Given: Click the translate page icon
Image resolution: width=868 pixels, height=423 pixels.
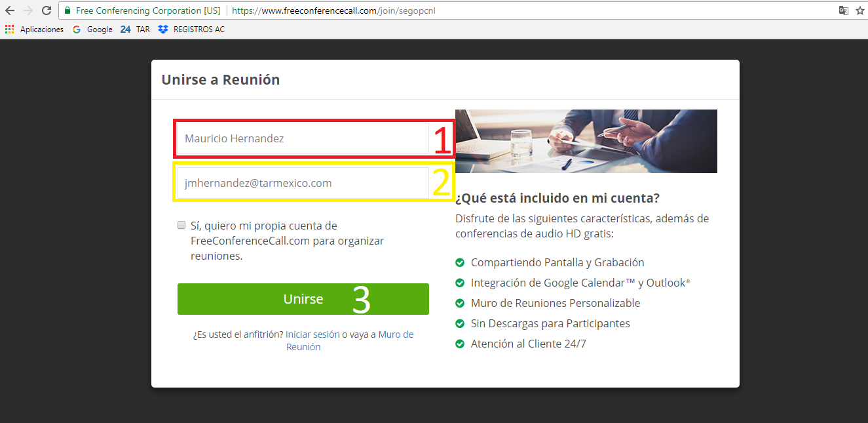Looking at the screenshot, I should (x=844, y=10).
